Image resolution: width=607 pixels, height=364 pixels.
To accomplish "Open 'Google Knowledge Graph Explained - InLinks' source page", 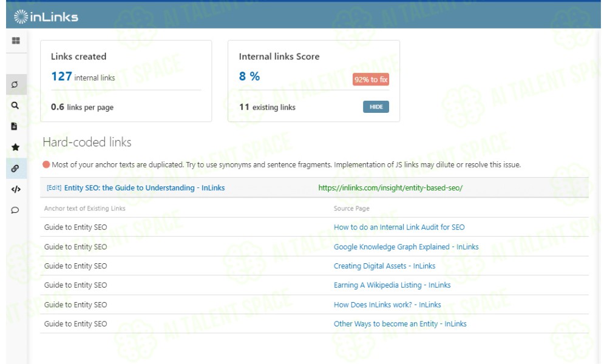I will [x=406, y=247].
